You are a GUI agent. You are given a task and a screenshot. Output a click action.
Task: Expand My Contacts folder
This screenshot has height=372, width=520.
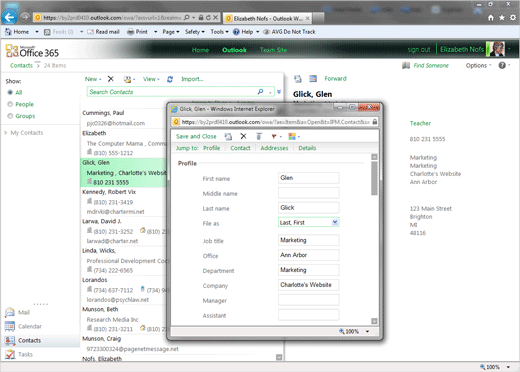(x=6, y=133)
